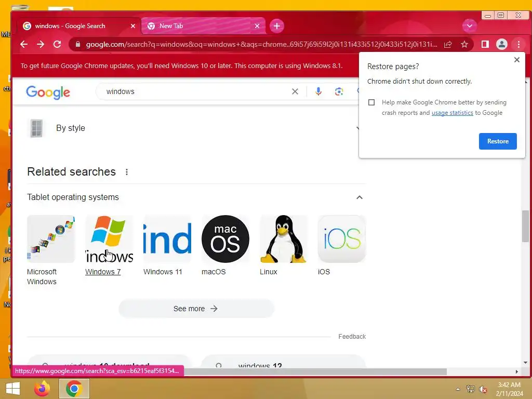The width and height of the screenshot is (532, 399).
Task: Search by image with Google Lens
Action: pos(339,91)
